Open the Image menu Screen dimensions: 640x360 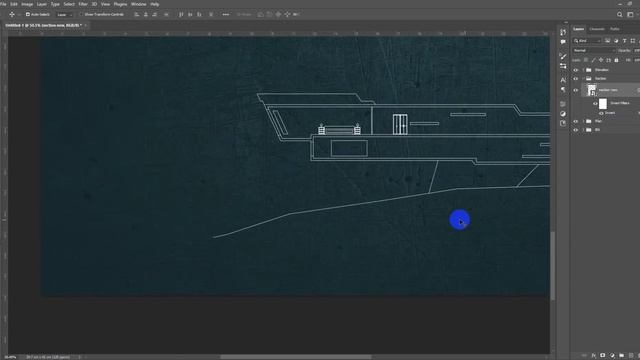[x=27, y=4]
